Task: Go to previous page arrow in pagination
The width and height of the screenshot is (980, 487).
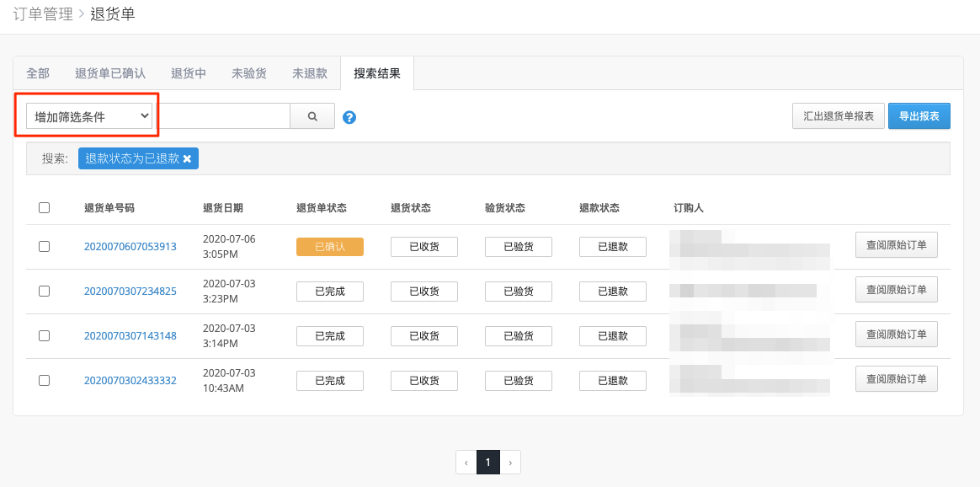Action: pyautogui.click(x=466, y=463)
